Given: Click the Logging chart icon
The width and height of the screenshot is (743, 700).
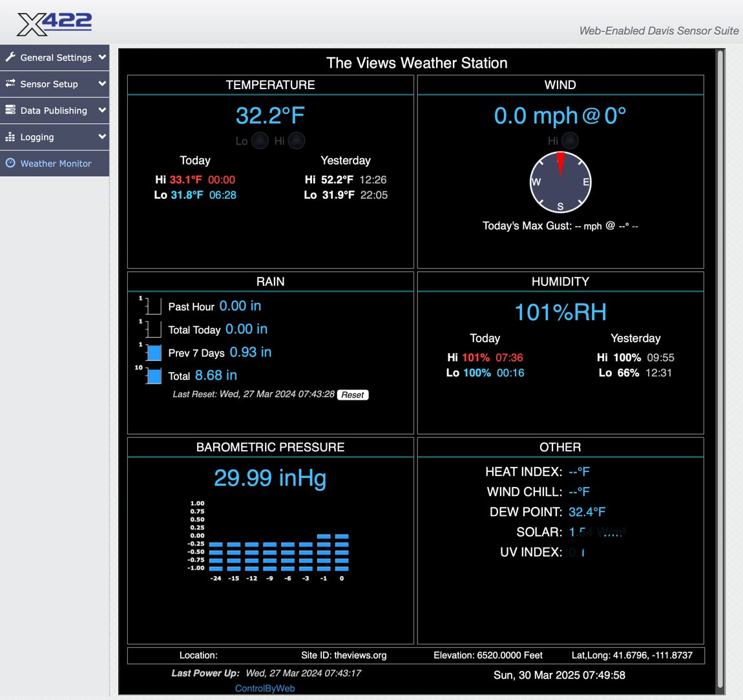Looking at the screenshot, I should point(10,137).
